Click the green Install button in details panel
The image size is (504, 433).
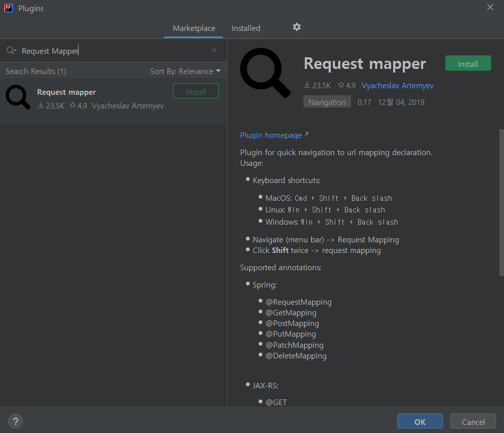tap(468, 63)
